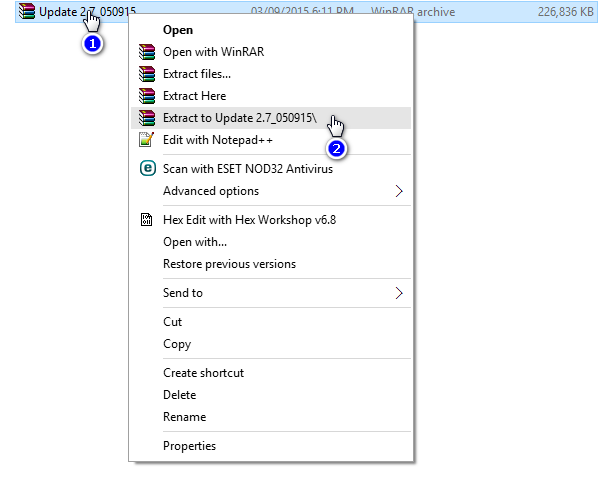Image resolution: width=604 pixels, height=478 pixels.
Task: Choose Extract files... option
Action: click(x=271, y=74)
